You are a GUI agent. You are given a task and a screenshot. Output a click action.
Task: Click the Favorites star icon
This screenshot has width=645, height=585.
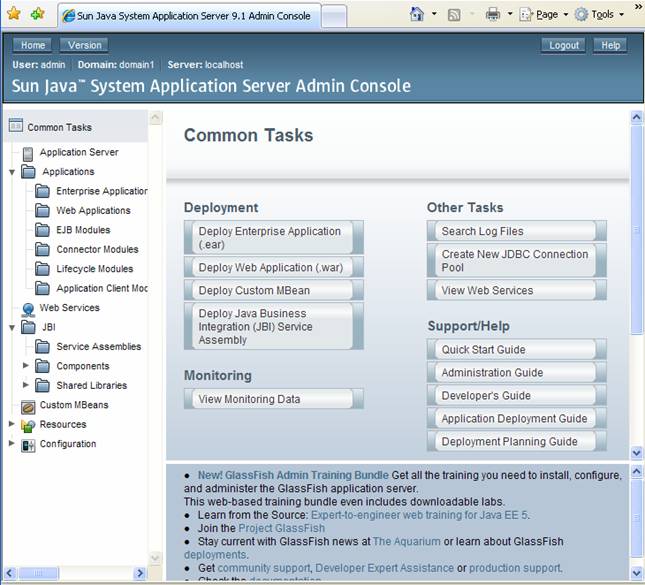(x=14, y=14)
